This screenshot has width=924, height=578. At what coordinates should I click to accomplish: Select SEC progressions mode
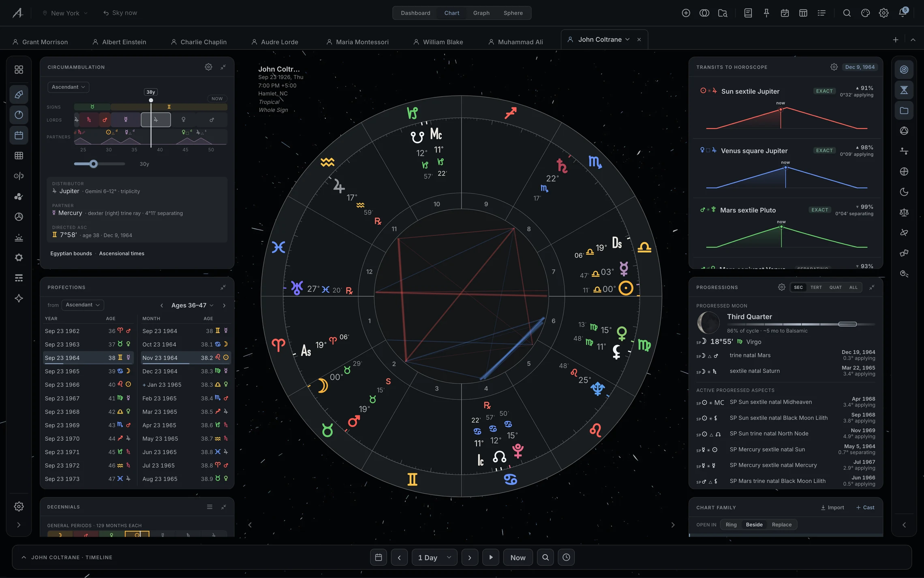click(x=798, y=287)
